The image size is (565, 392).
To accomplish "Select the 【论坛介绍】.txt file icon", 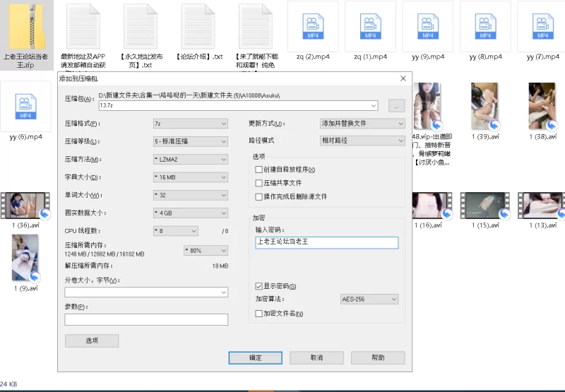I will click(198, 27).
